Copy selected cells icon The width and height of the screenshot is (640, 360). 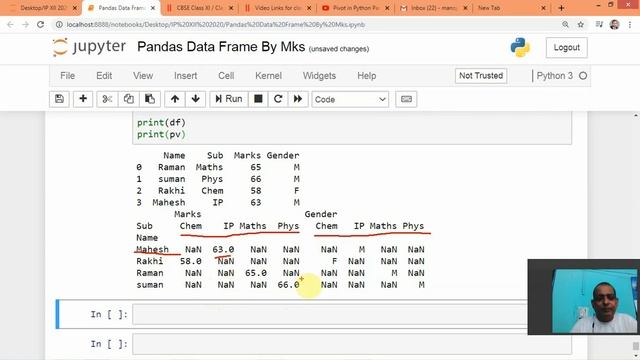(129, 99)
